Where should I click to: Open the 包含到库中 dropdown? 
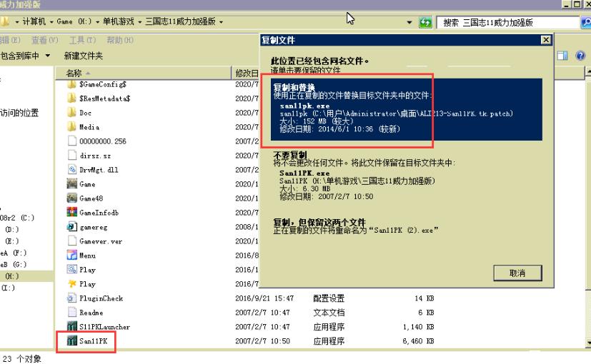pyautogui.click(x=25, y=56)
